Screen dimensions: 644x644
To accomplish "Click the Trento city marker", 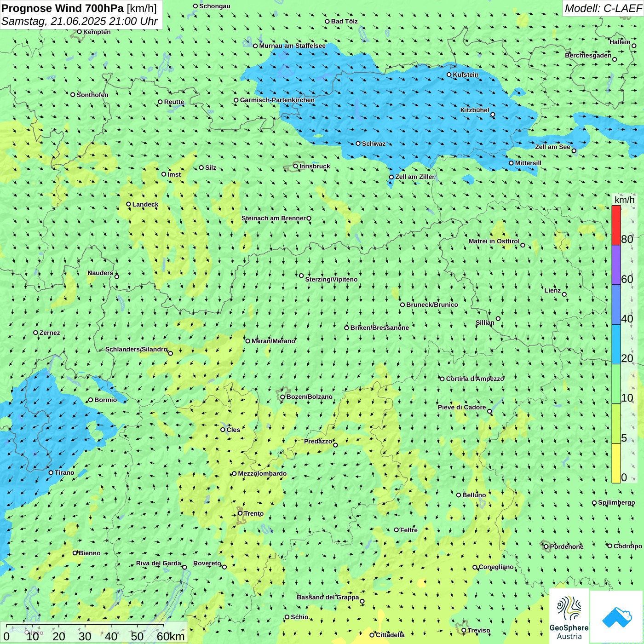I will pyautogui.click(x=240, y=513).
